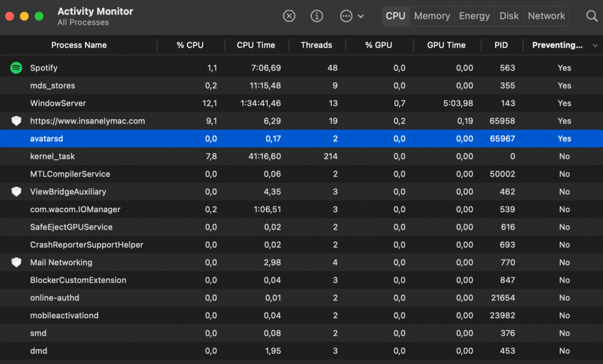Sort by Preventing Sleep column header
603x364 pixels.
[557, 45]
